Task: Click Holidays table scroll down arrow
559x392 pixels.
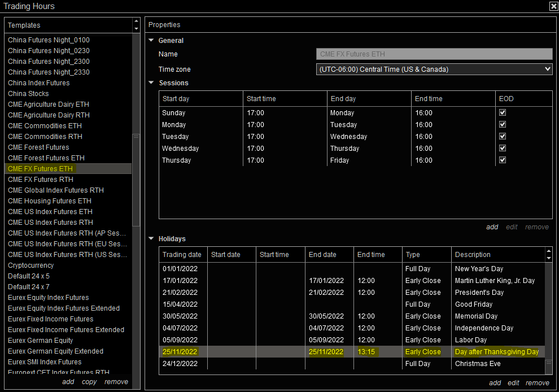Action: coord(548,258)
